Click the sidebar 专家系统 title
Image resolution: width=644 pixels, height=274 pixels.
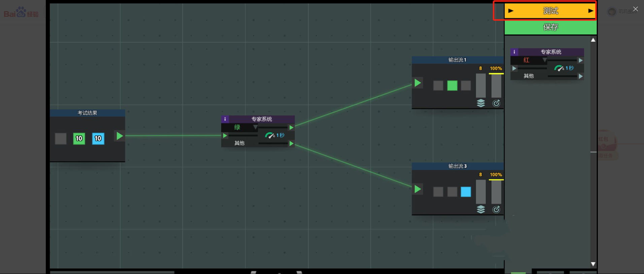[x=551, y=52]
